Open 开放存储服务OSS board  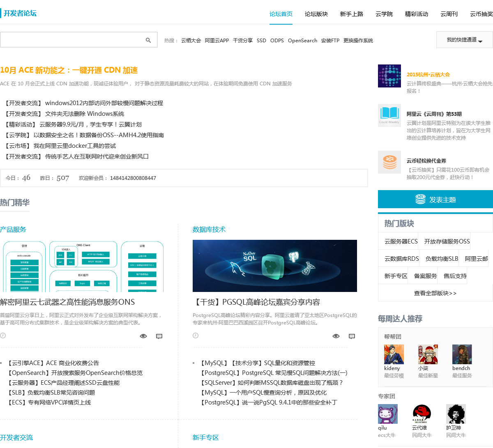pos(447,241)
